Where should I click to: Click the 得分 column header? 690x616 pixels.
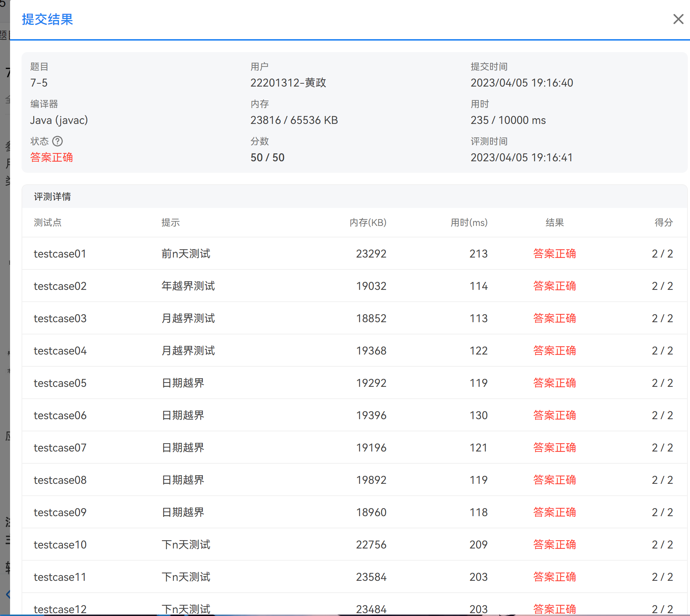663,222
